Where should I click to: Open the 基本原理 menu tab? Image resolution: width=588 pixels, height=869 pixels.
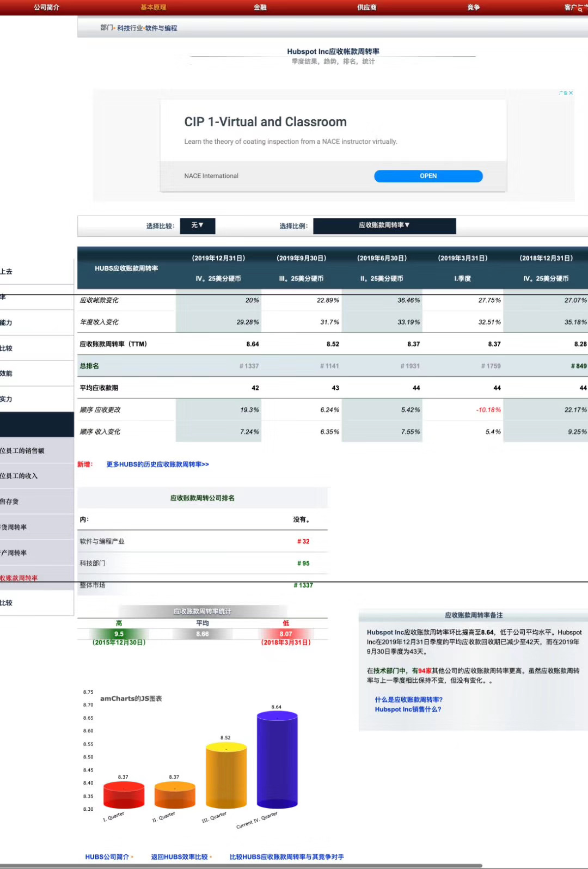coord(153,8)
